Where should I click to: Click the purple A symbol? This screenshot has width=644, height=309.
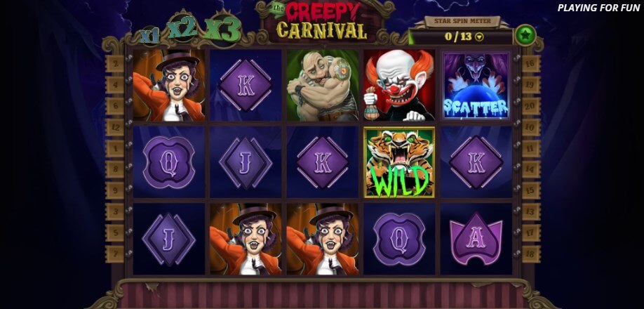point(476,238)
